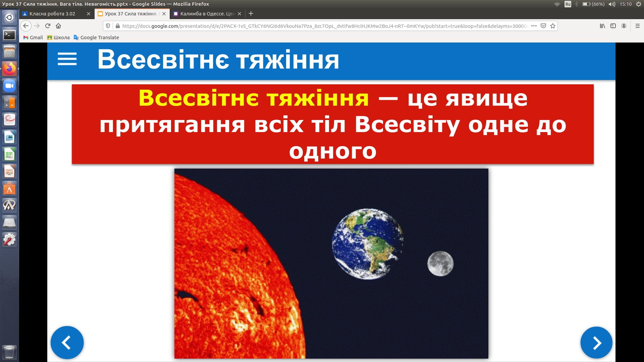The width and height of the screenshot is (644, 362).
Task: Open a new browser tab
Action: [x=251, y=14]
